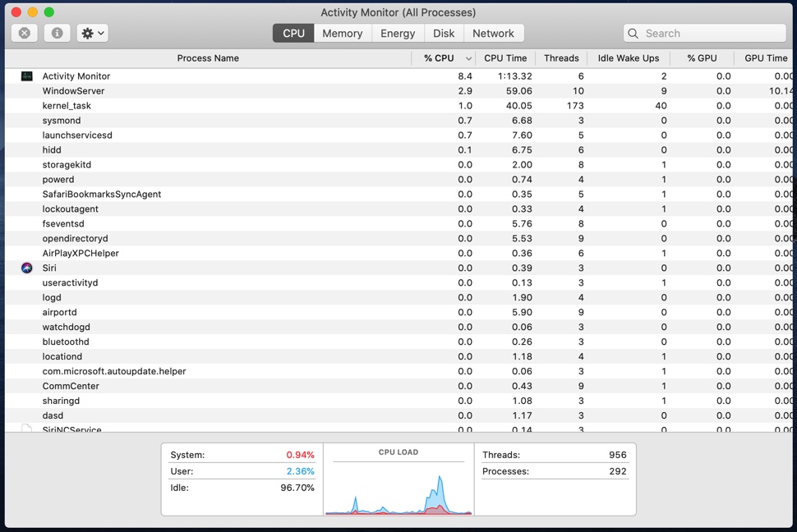Select the storagekitd process
The image size is (797, 532).
(x=398, y=165)
